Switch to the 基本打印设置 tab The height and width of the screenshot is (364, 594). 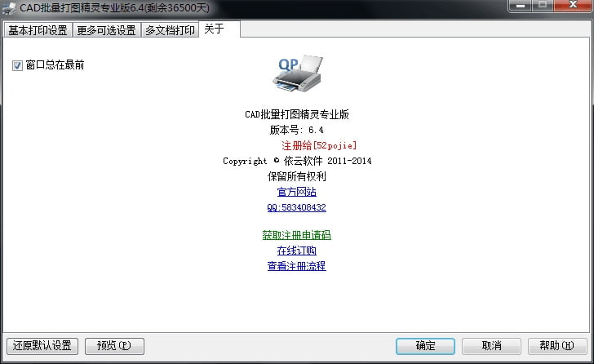pyautogui.click(x=38, y=30)
